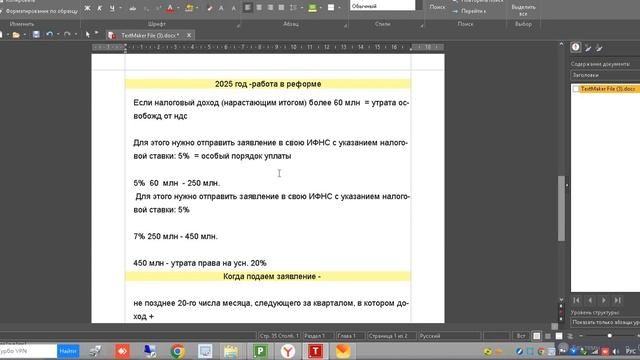Open the red TextMaker icon in taskbar
This screenshot has width=640, height=360.
pos(315,351)
